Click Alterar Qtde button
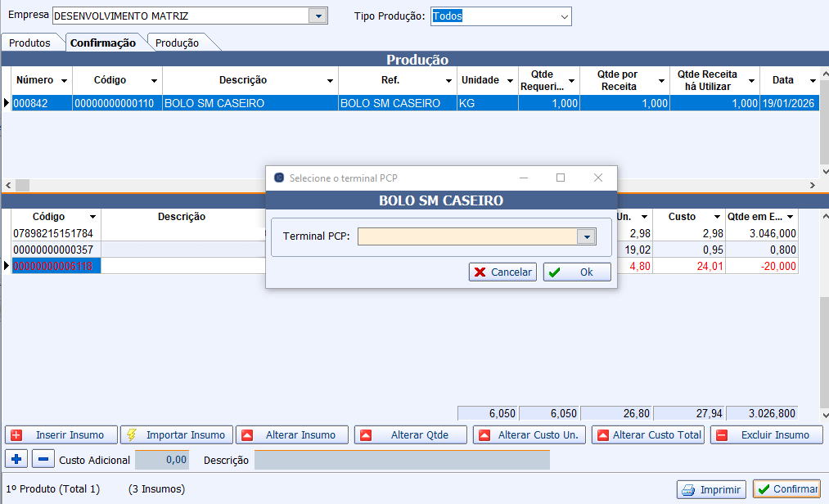The height and width of the screenshot is (504, 829). 411,435
